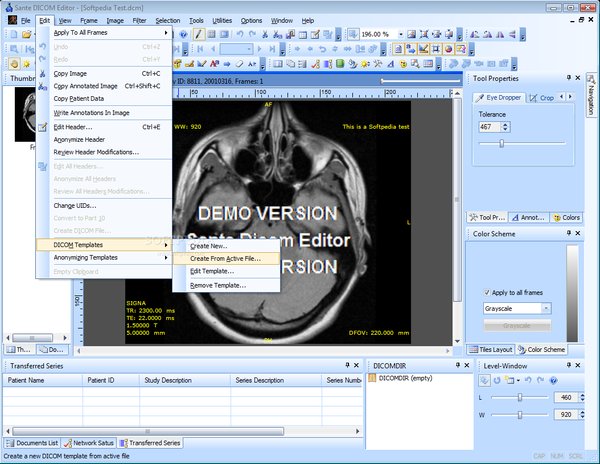Select Remove Template menu entry

click(218, 285)
